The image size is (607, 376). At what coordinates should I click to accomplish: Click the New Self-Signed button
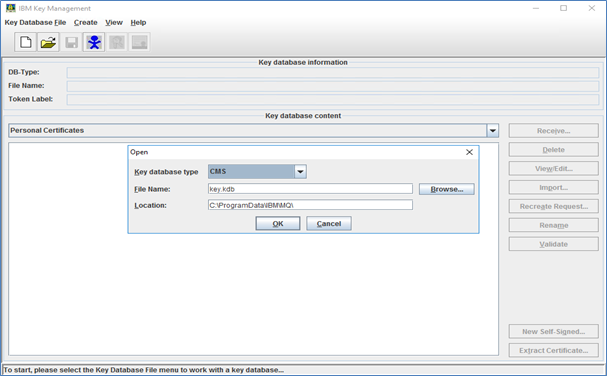coord(554,331)
